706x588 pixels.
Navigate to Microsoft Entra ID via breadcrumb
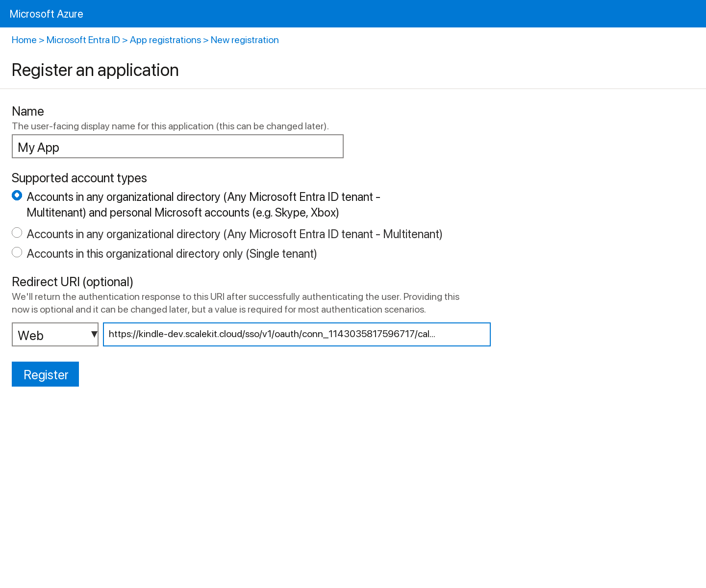83,40
